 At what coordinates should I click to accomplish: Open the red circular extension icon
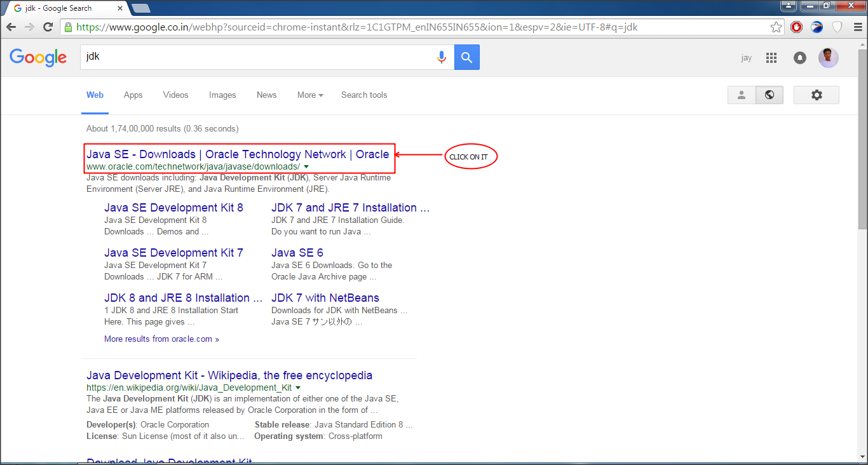pyautogui.click(x=797, y=27)
